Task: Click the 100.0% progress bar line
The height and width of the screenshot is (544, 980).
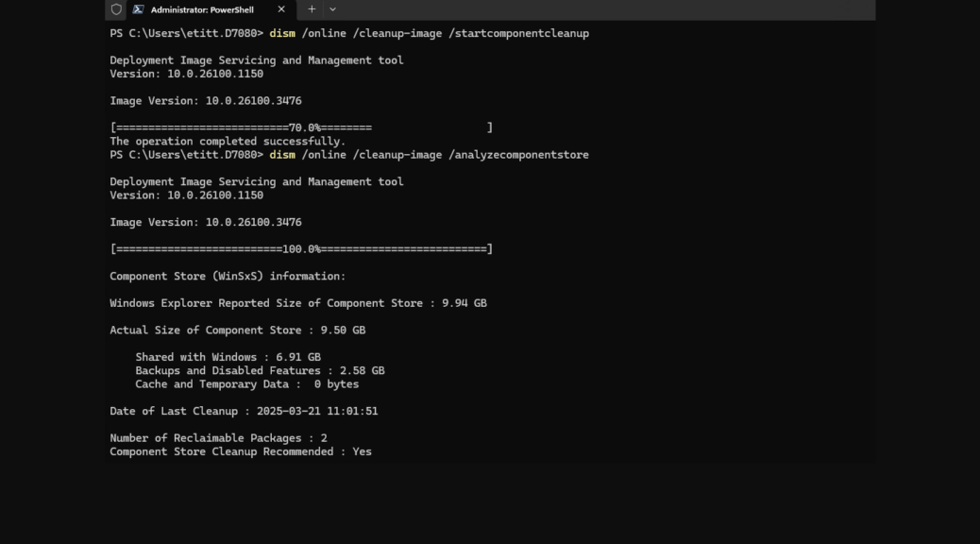Action: click(301, 249)
